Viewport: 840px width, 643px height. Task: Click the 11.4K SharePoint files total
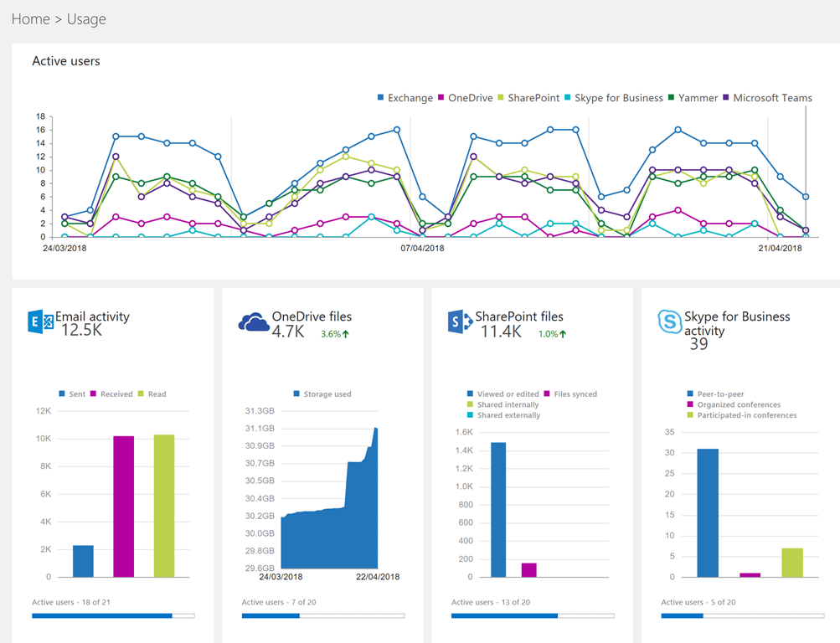coord(501,332)
